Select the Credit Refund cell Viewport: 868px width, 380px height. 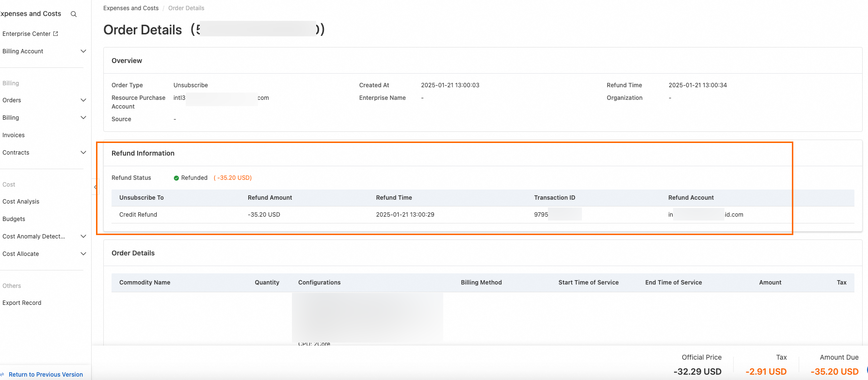click(x=138, y=215)
